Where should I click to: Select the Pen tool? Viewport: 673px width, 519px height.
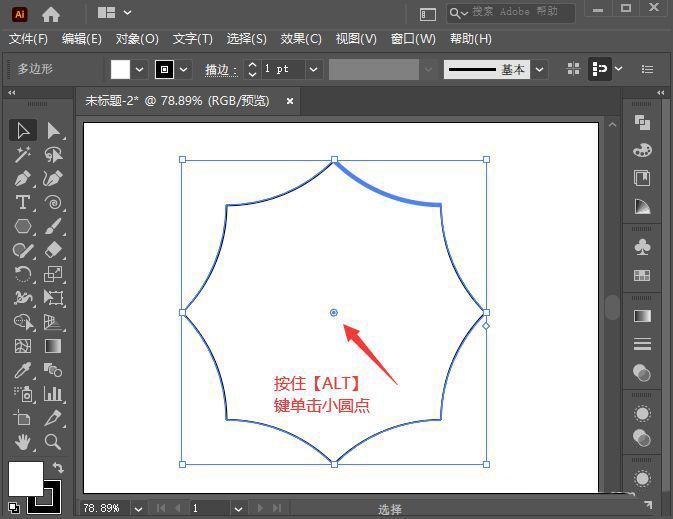(x=23, y=179)
